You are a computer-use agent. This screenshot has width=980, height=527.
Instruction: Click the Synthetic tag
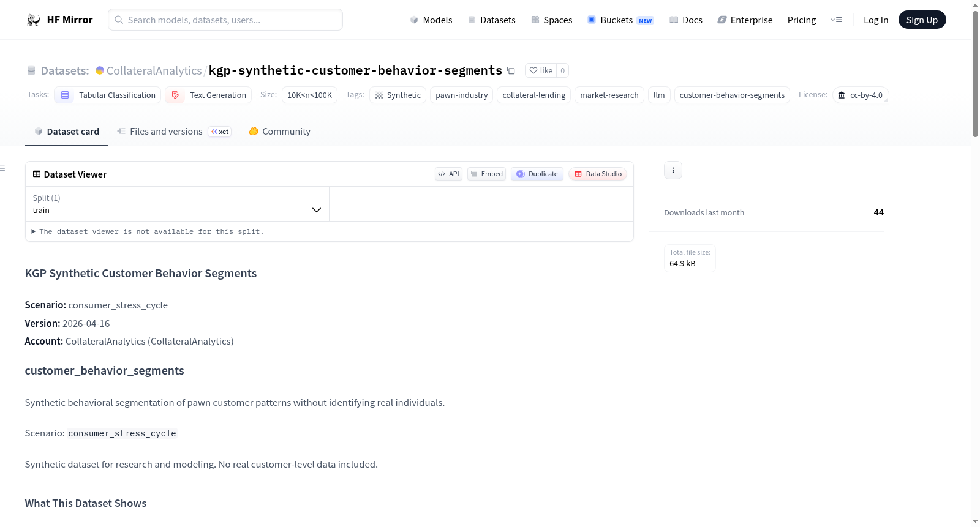398,95
